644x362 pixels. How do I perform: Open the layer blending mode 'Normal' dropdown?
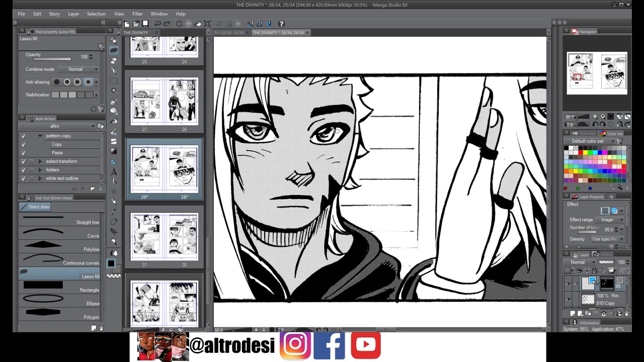581,262
